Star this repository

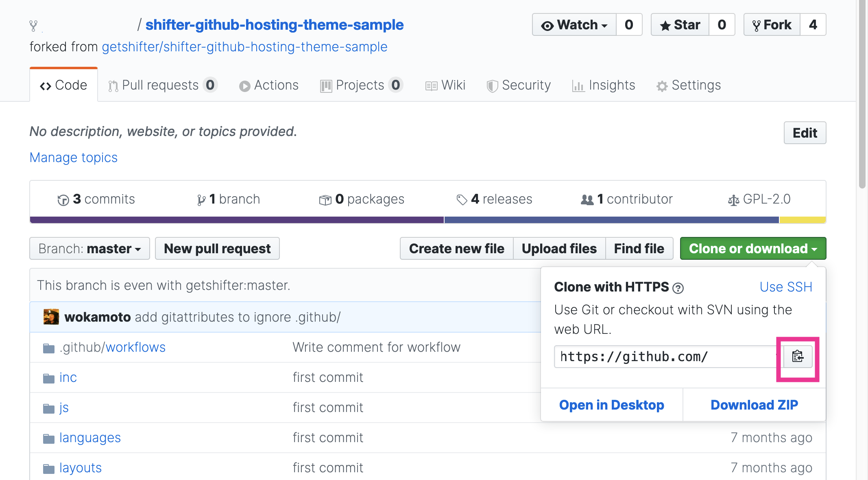pos(680,25)
